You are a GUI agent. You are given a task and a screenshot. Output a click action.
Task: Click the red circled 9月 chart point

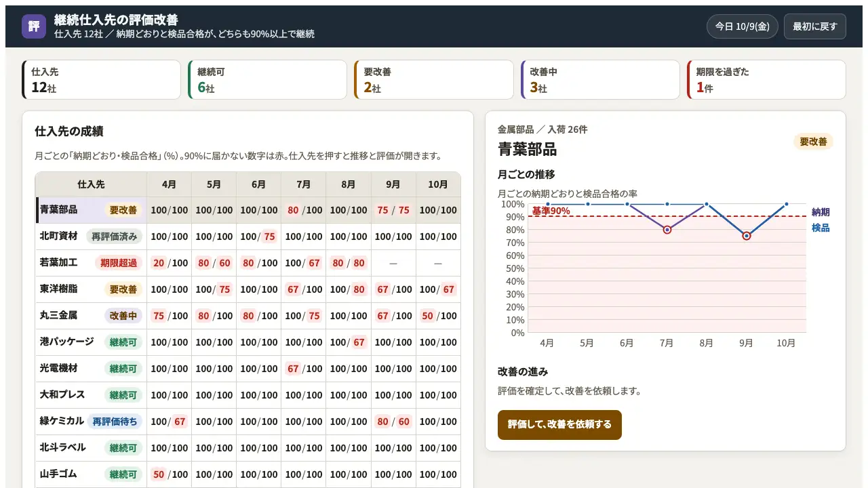point(747,236)
